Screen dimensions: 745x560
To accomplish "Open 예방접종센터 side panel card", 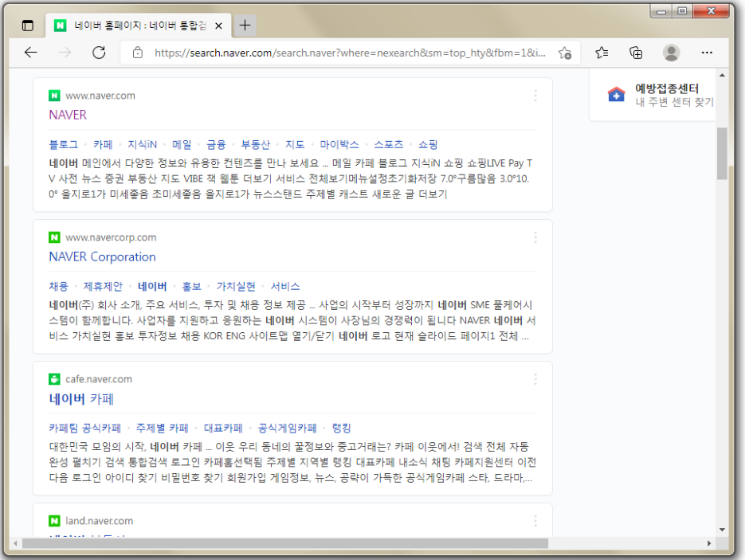I will [x=653, y=95].
